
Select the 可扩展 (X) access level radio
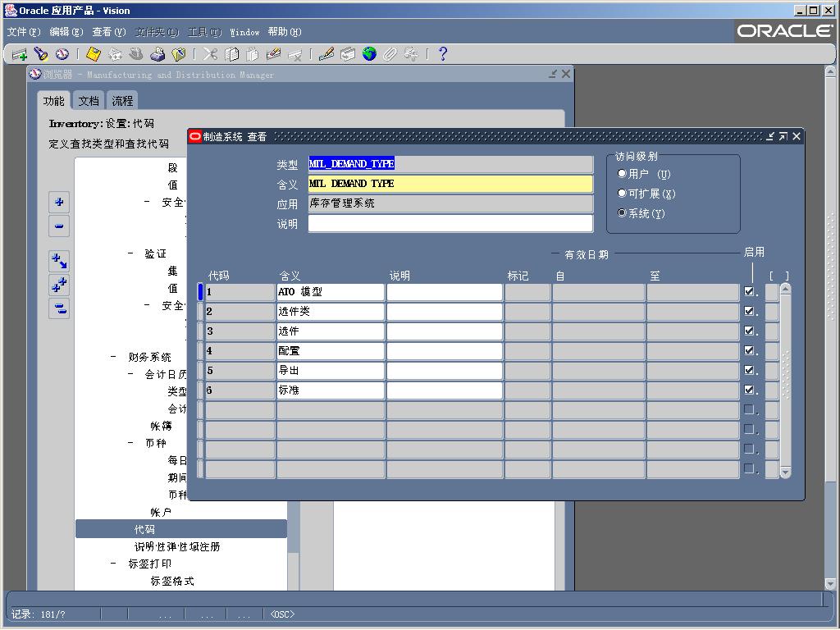[622, 194]
